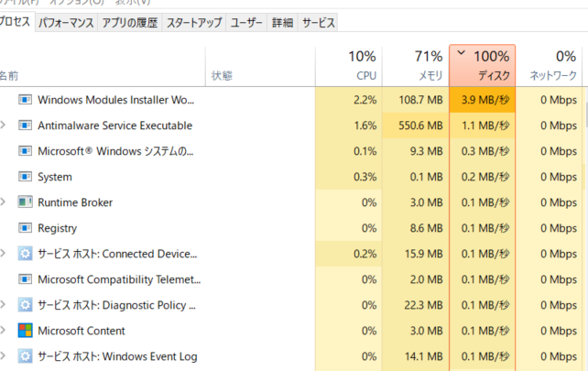Click the Windows Event Log service gear icon
The image size is (588, 371).
[x=25, y=356]
